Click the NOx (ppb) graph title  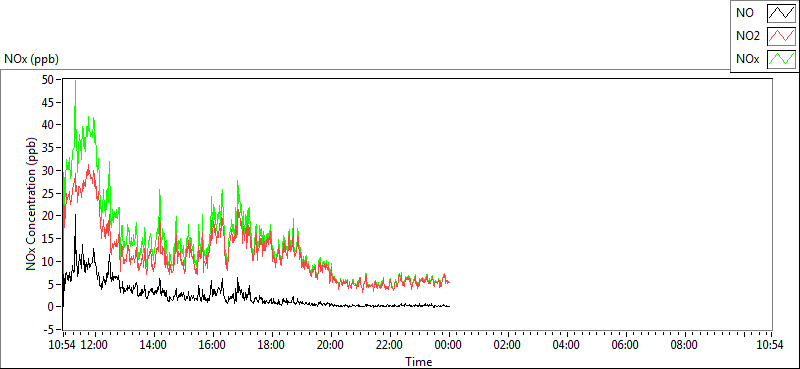point(32,59)
